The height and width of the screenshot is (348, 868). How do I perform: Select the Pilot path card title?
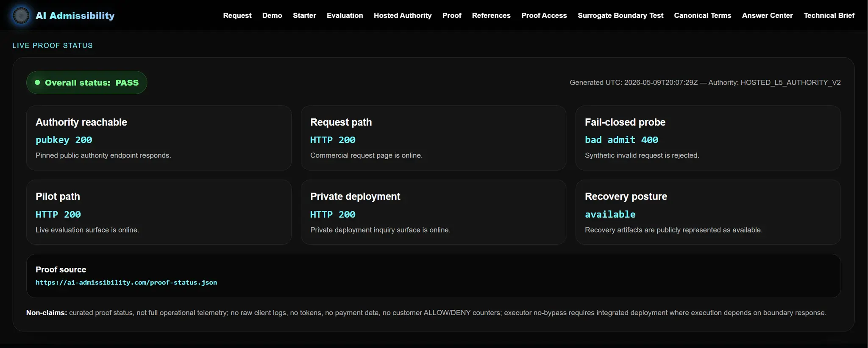click(58, 196)
